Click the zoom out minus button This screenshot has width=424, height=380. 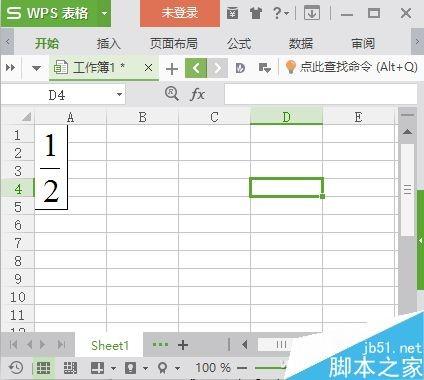pos(242,368)
